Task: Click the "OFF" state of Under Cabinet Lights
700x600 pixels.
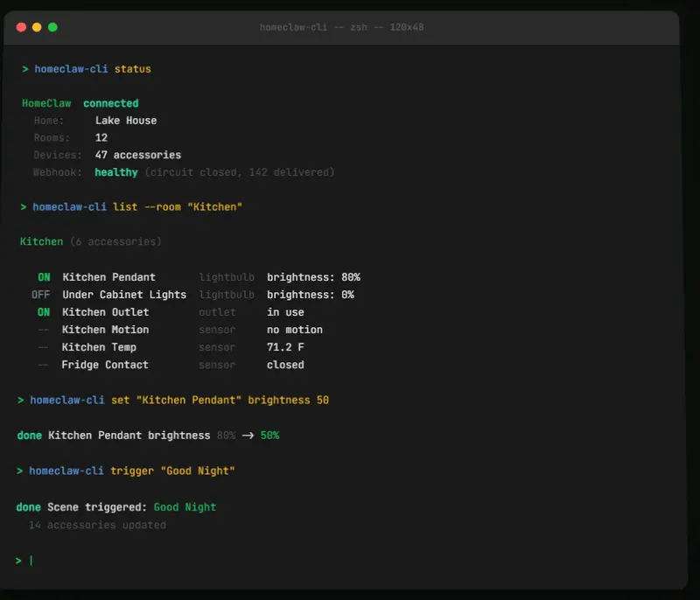Action: click(x=40, y=295)
